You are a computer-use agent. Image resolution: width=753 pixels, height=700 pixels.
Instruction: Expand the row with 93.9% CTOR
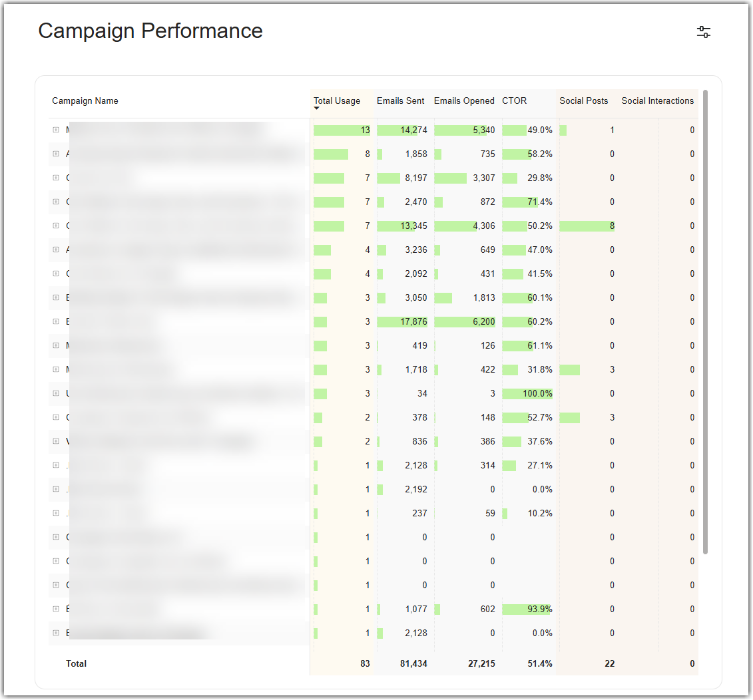(56, 609)
